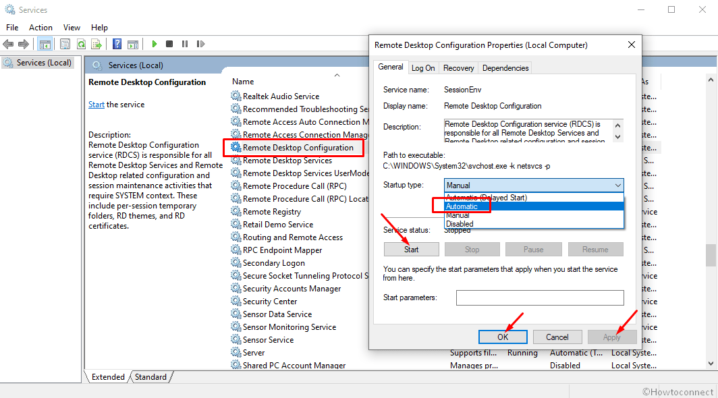Choose Disabled from the startup type list
718x398 pixels.
(534, 224)
